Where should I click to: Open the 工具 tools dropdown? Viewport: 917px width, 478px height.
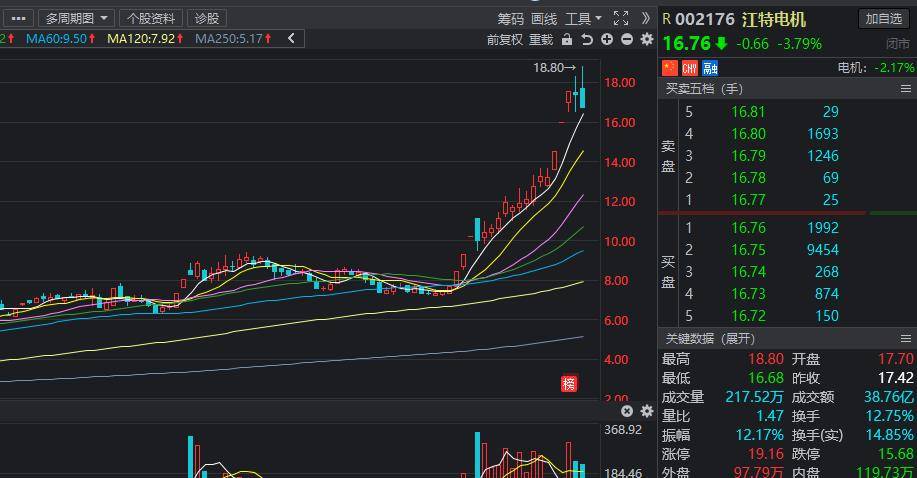click(583, 18)
